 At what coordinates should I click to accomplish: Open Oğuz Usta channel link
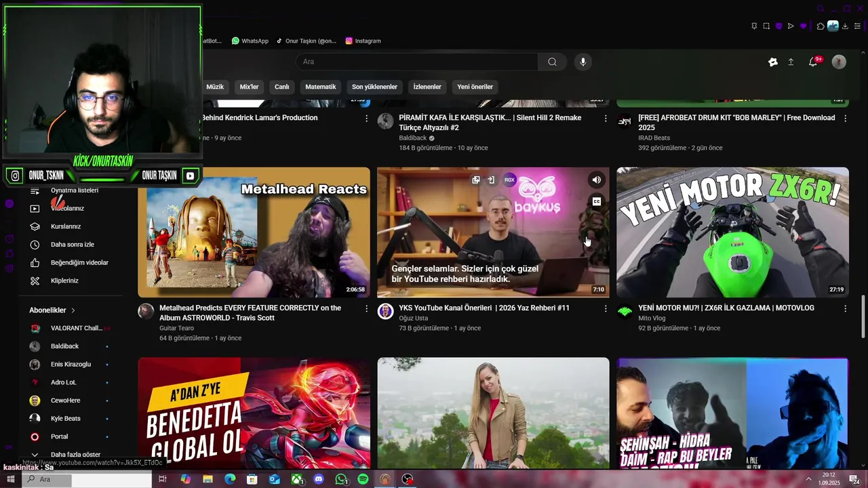click(x=413, y=319)
